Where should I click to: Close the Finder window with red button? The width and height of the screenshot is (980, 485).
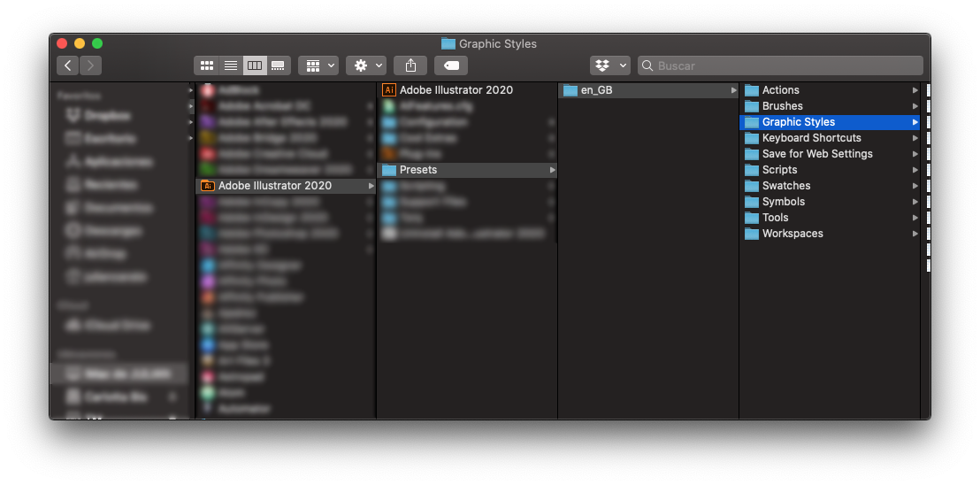[62, 43]
